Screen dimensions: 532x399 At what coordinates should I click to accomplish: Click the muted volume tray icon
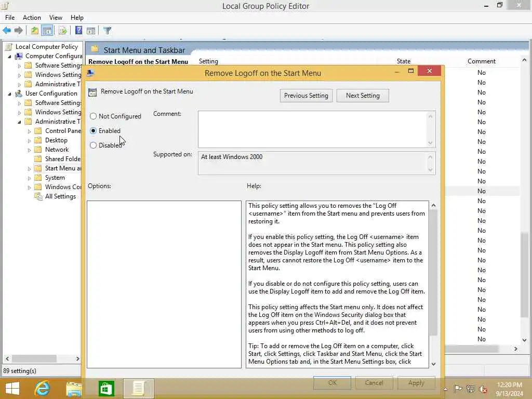pyautogui.click(x=483, y=389)
